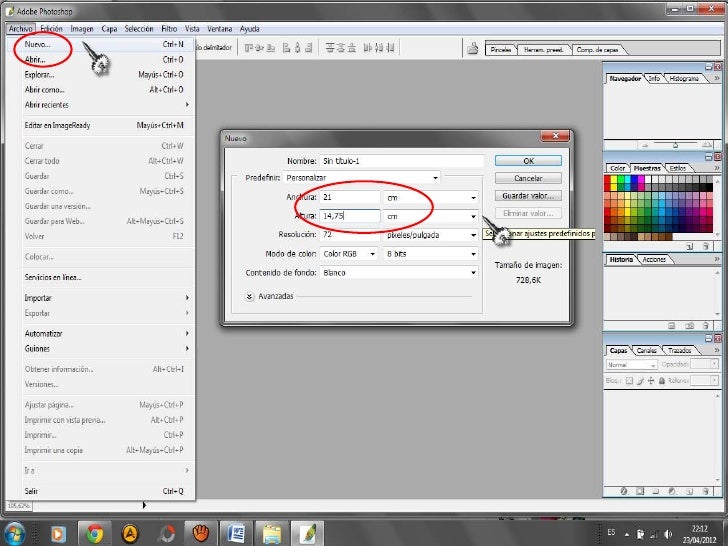Toggle lock all padlock icon in Capas panel
728x546 pixels.
[662, 381]
